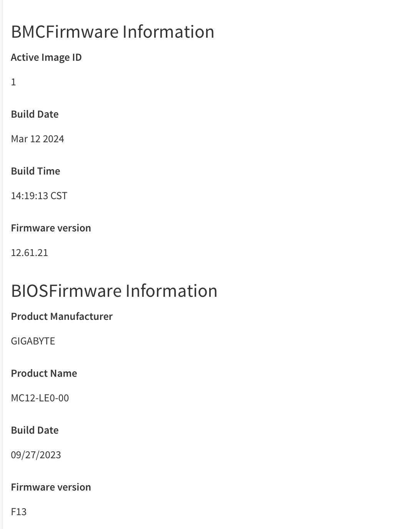Select firmware version 12.61.21 text
420x529 pixels.
tap(30, 253)
